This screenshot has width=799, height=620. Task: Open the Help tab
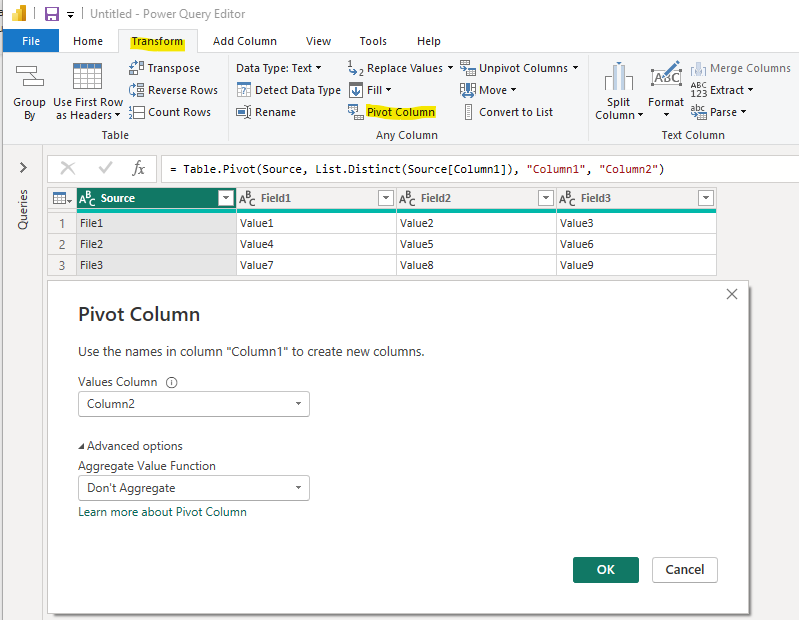coord(429,41)
